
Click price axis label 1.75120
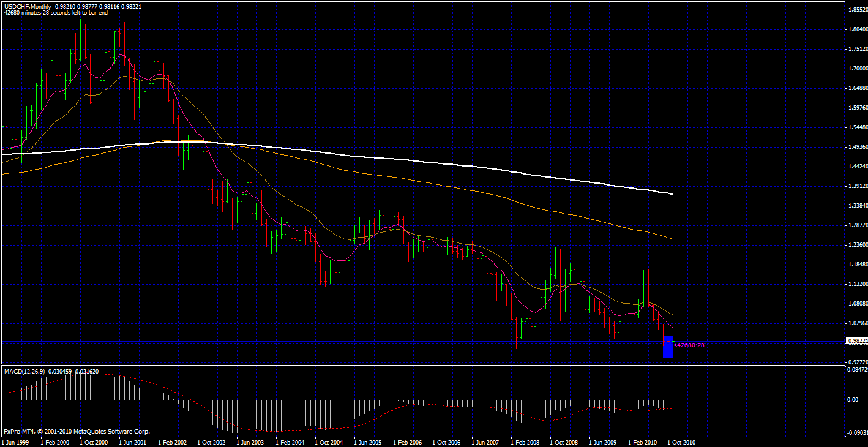point(857,49)
